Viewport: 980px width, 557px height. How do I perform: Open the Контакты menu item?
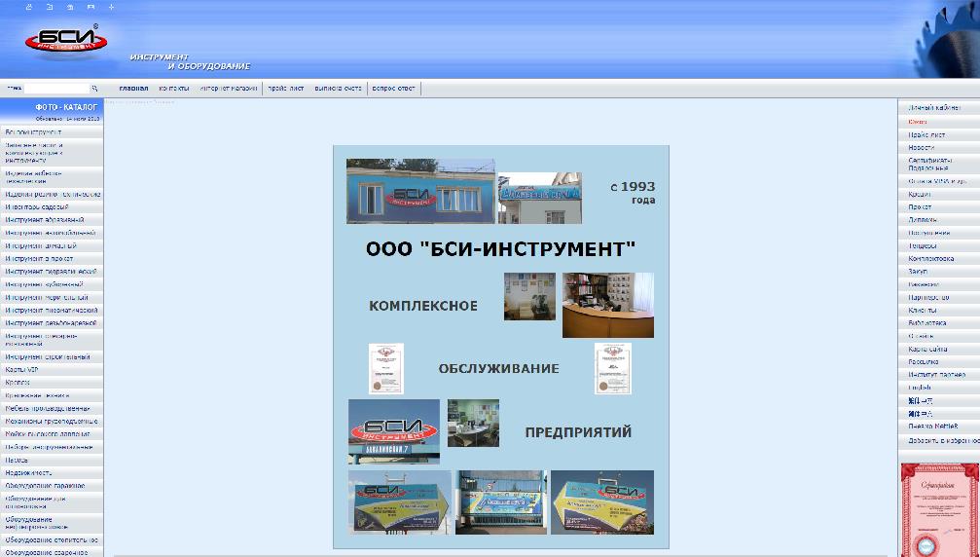pos(174,89)
